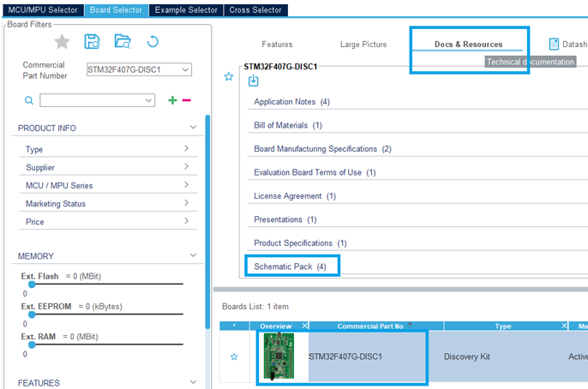The height and width of the screenshot is (389, 588).
Task: Collapse the MEMORY section
Action: (x=193, y=255)
